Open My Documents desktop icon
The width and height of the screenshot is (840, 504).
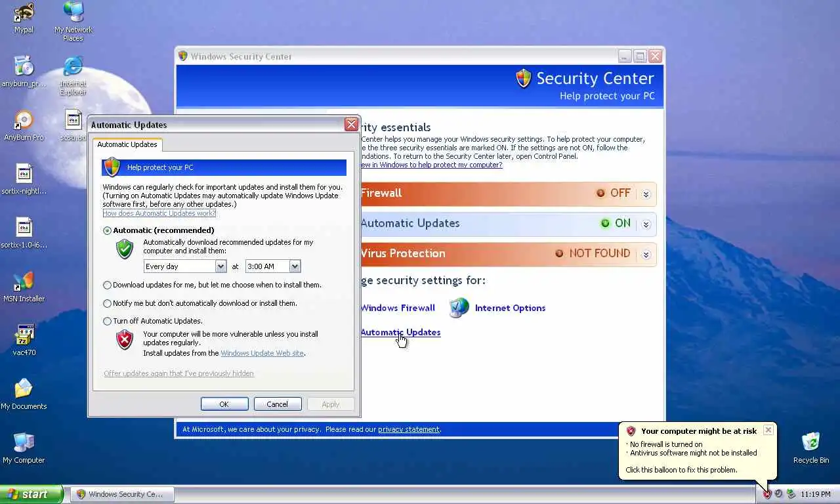[x=24, y=394]
